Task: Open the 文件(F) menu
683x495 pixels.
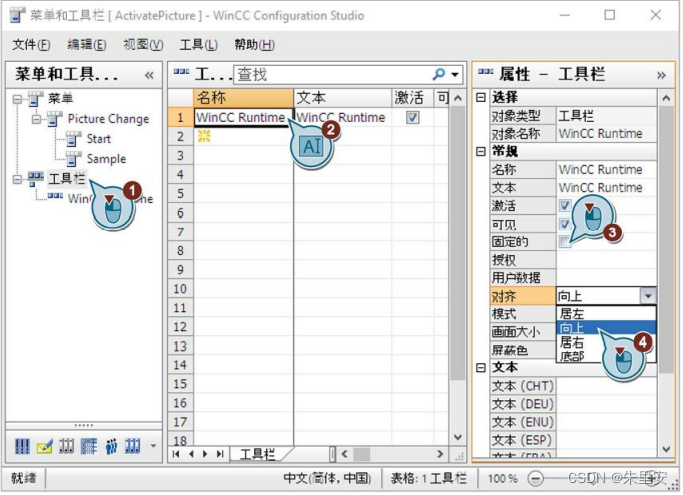Action: pos(31,44)
